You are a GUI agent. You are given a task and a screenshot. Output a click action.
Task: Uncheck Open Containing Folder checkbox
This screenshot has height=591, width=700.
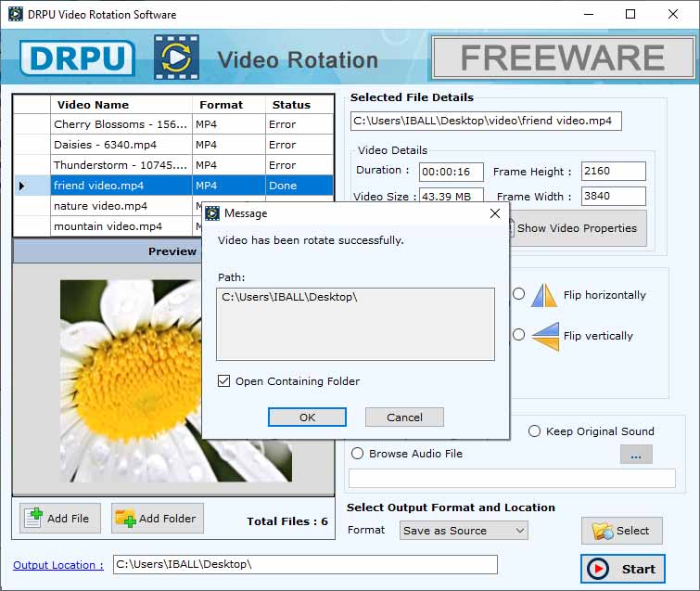click(224, 381)
